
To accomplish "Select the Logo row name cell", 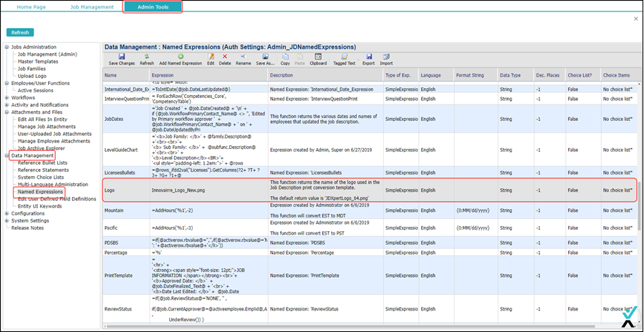I will coord(126,190).
